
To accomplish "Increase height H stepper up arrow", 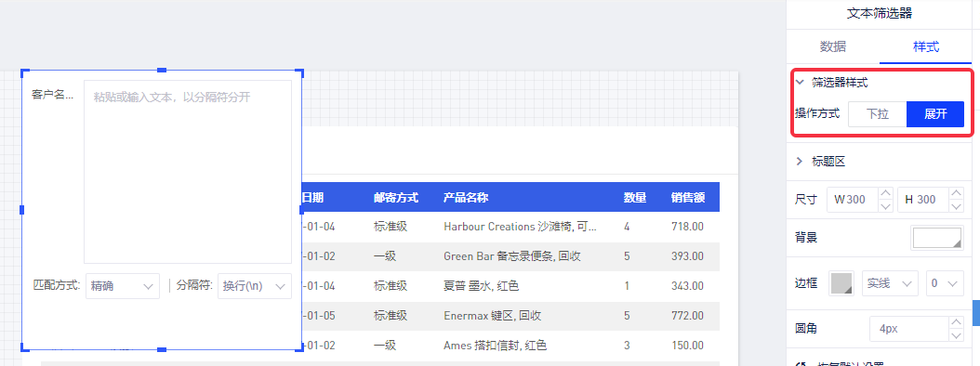I will [x=956, y=193].
